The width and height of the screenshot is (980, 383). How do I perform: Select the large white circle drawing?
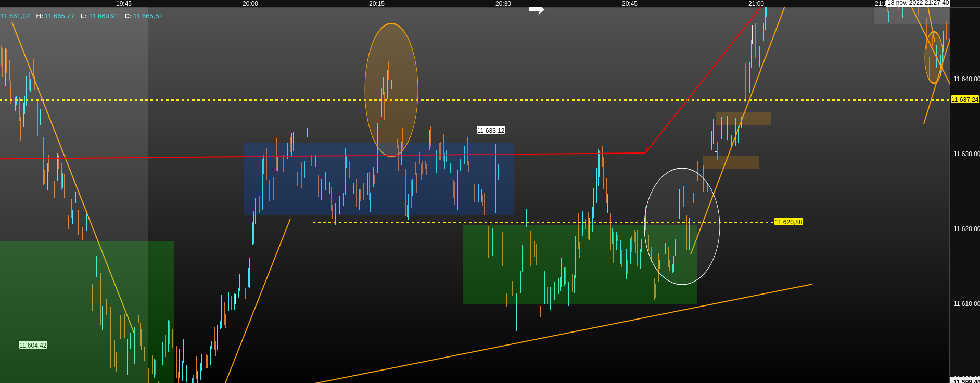click(682, 226)
